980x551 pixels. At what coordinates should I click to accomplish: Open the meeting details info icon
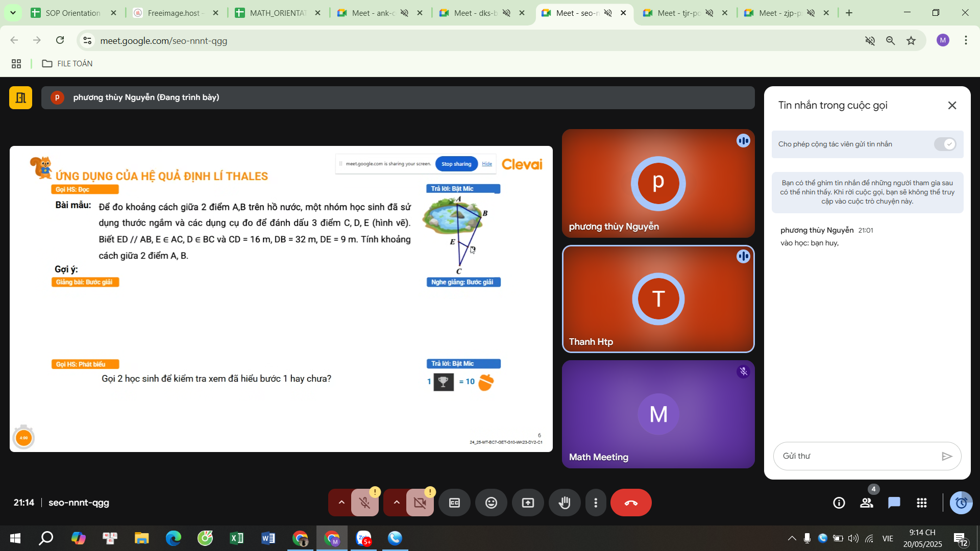(839, 503)
